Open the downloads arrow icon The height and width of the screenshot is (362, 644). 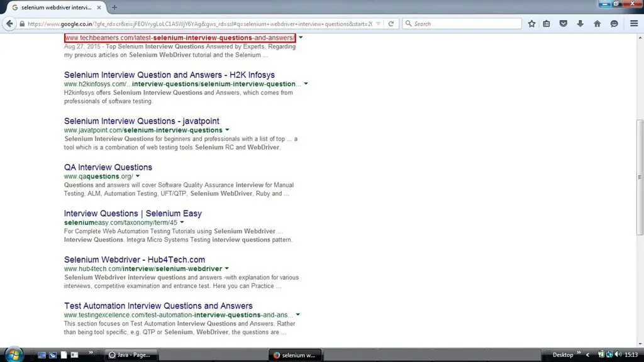[580, 24]
